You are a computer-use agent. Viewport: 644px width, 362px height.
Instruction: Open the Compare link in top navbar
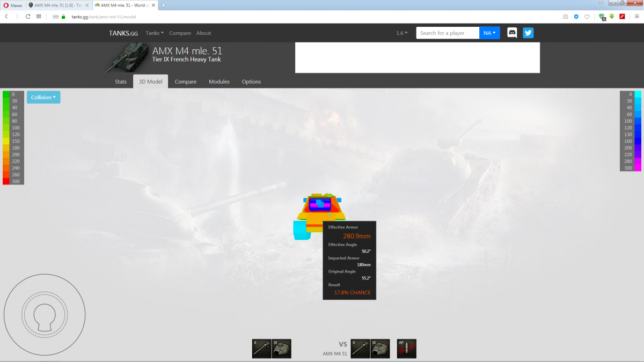[180, 33]
